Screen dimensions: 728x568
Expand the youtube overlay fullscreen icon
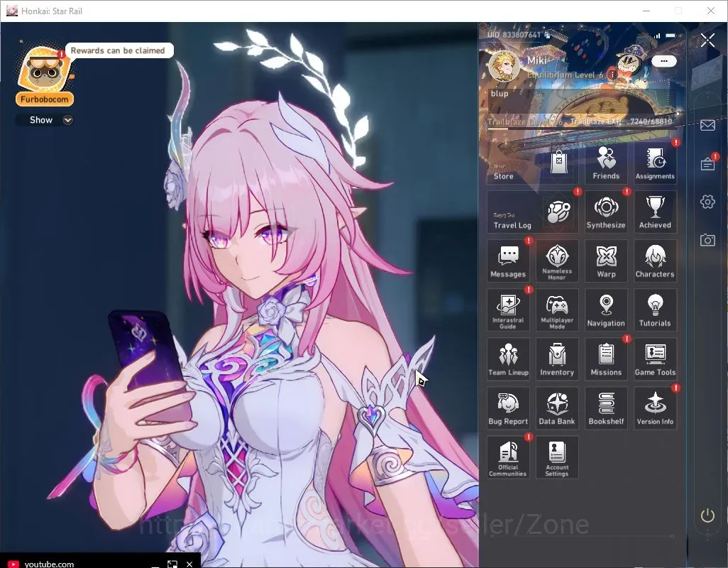[x=172, y=564]
